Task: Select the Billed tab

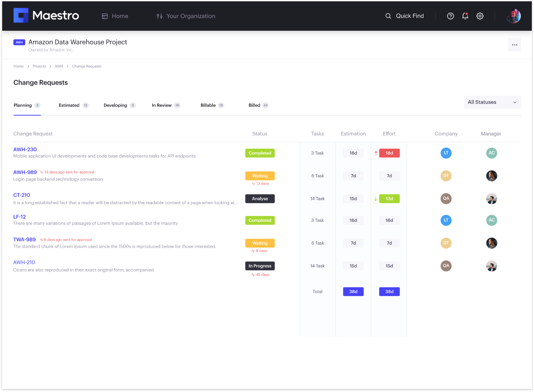Action: [x=254, y=105]
